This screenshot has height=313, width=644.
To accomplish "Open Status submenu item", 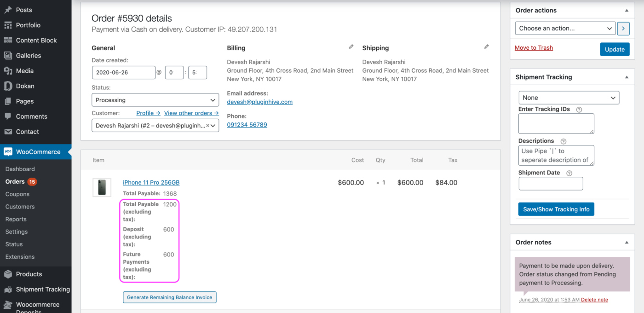I will [x=14, y=244].
